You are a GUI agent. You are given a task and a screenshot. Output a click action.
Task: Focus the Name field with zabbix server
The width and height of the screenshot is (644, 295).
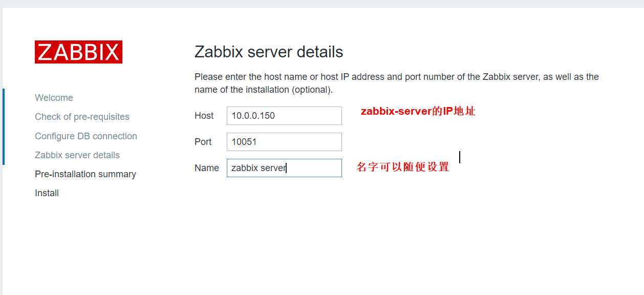pyautogui.click(x=284, y=168)
